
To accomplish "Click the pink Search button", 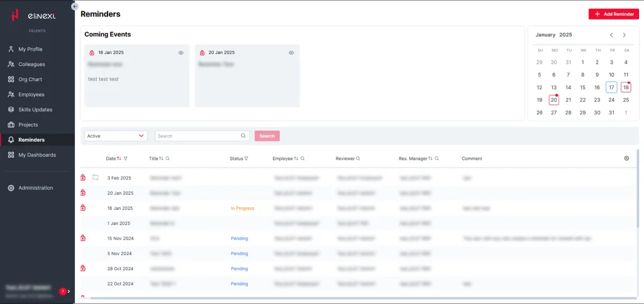I will [x=267, y=136].
